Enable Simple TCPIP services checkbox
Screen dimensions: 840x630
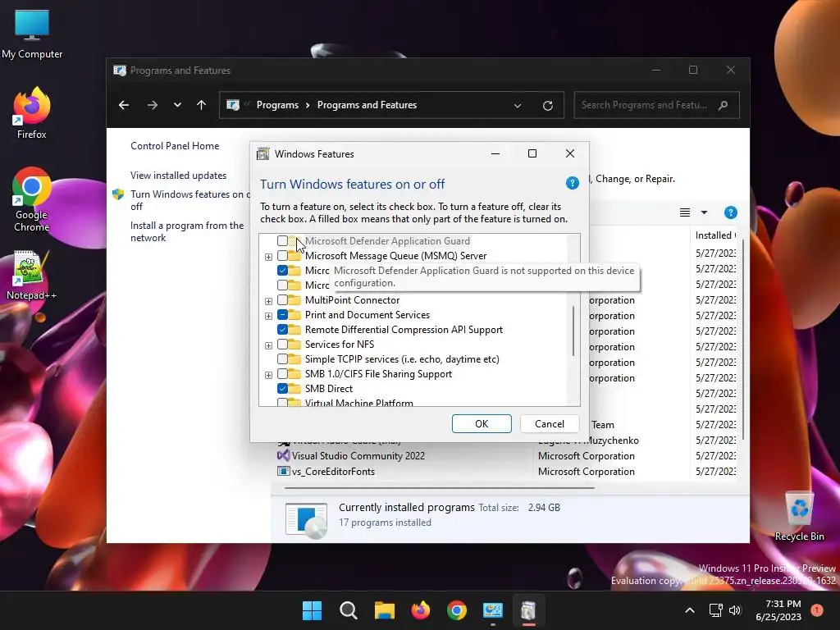pyautogui.click(x=282, y=359)
